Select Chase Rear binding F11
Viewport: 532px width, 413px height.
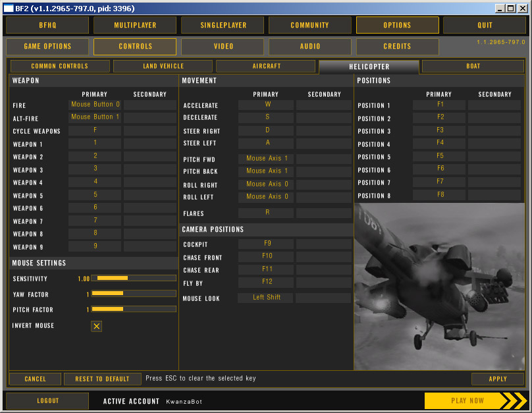(266, 269)
